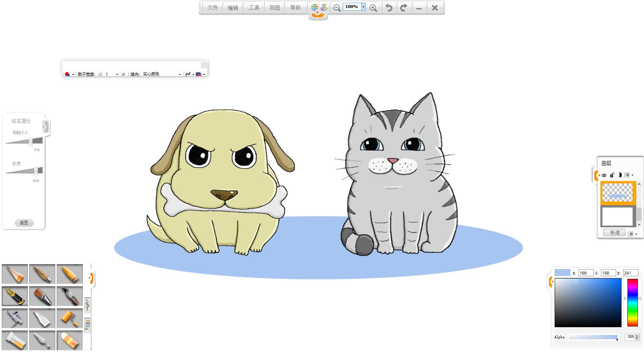Select the eraser tool
Viewport: 644px width, 352px height.
point(69,340)
